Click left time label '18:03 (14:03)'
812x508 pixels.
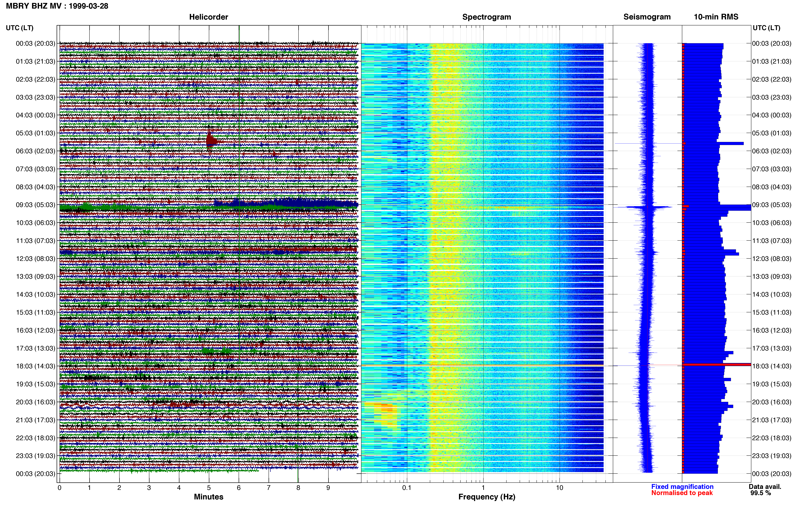35,366
